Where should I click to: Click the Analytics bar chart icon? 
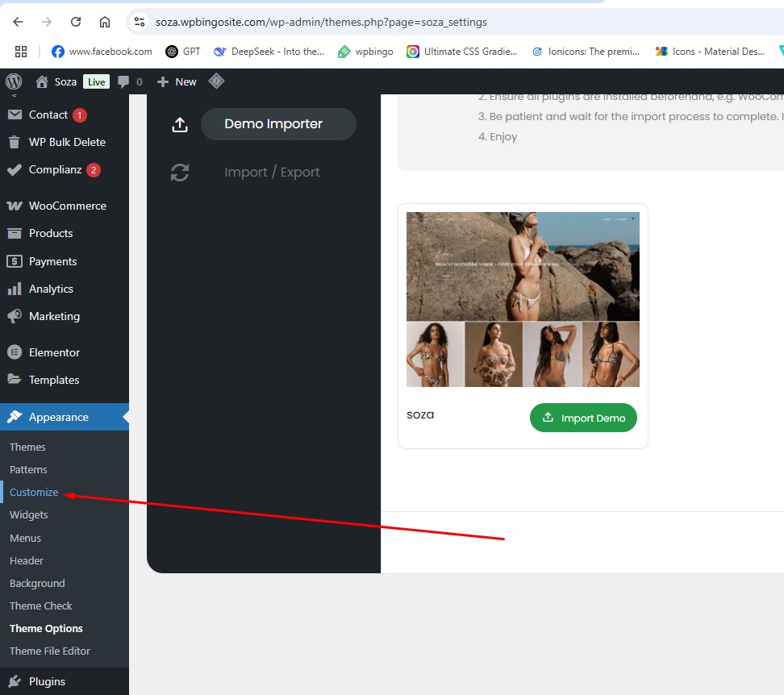[x=15, y=289]
